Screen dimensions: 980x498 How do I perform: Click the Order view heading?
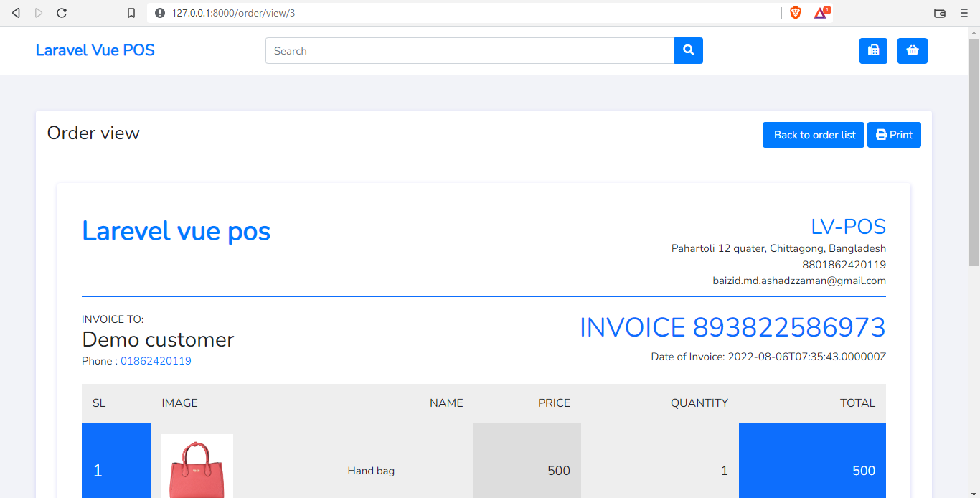(93, 133)
